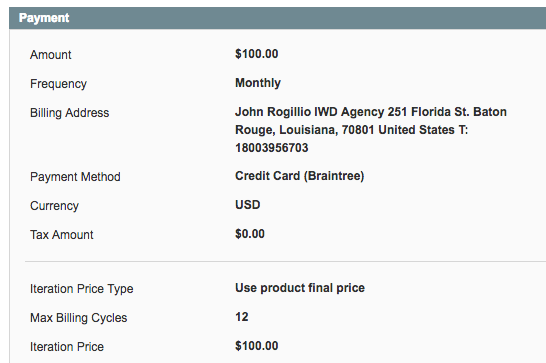The height and width of the screenshot is (363, 546).
Task: Click the Monthly frequency value
Action: [258, 83]
